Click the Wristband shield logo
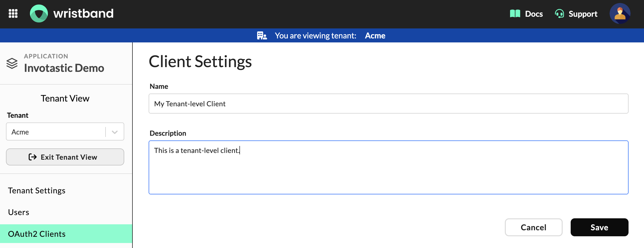This screenshot has width=644, height=248. tap(39, 13)
